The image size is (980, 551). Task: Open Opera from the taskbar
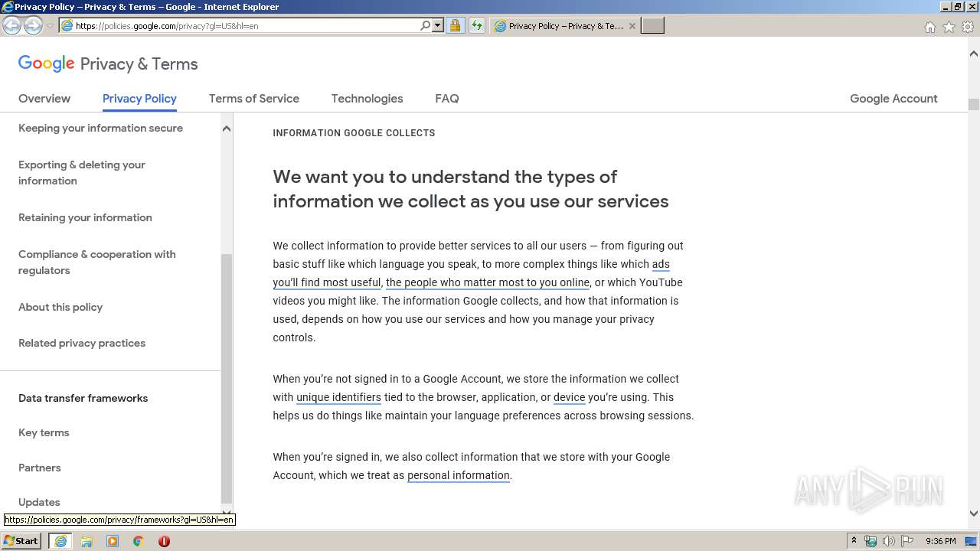tap(164, 541)
